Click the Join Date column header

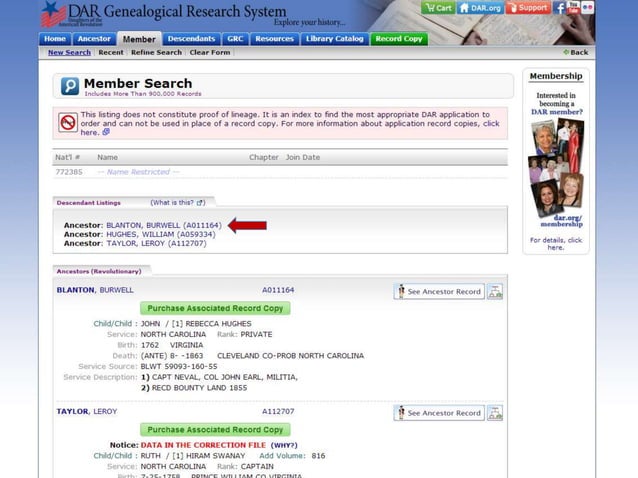click(303, 157)
